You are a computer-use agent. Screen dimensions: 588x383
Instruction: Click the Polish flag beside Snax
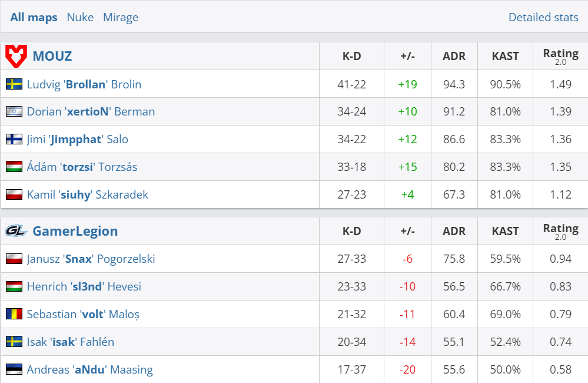tap(14, 259)
